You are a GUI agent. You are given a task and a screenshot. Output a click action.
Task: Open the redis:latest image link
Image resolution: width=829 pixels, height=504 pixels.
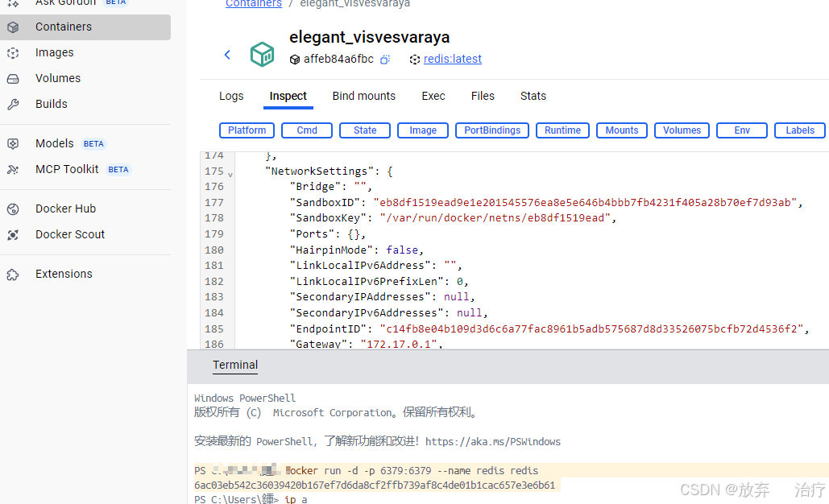coord(453,59)
